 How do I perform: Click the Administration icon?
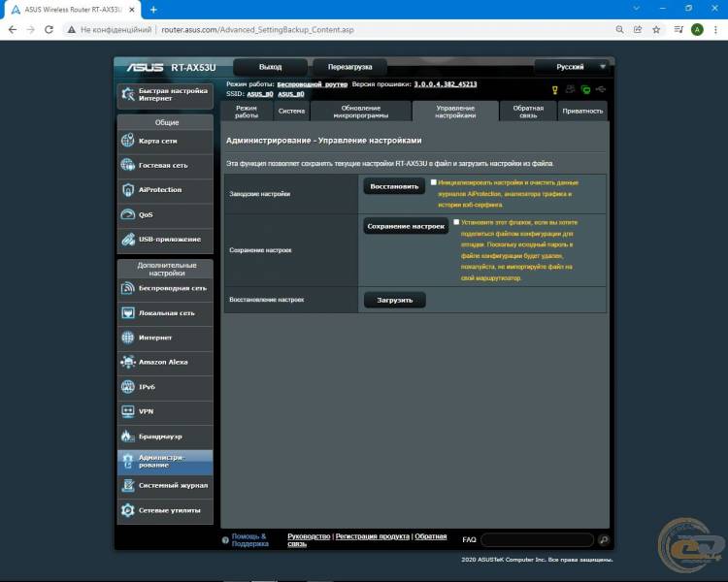(128, 461)
